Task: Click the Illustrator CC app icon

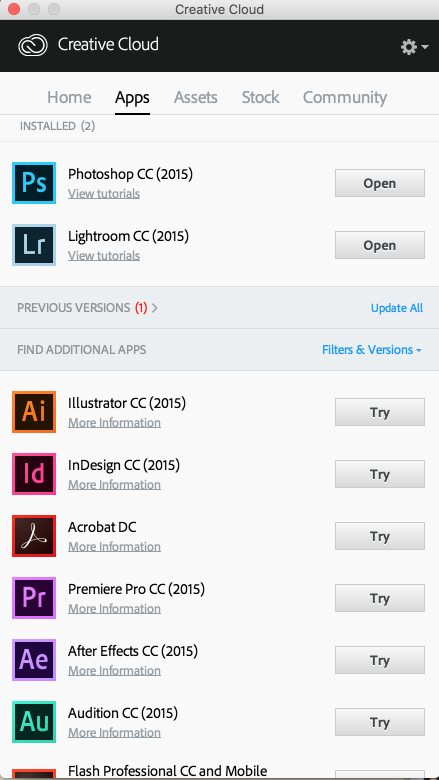Action: 34,412
